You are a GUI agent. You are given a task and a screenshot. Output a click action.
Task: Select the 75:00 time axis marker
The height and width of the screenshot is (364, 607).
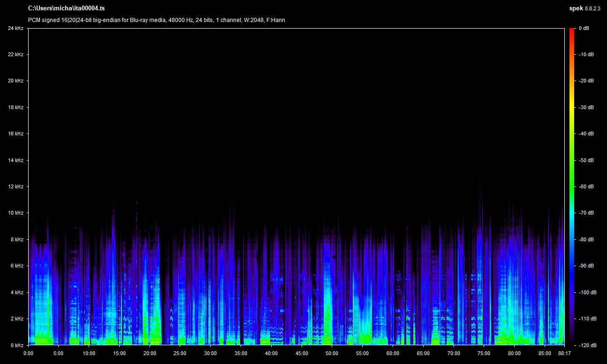click(484, 353)
